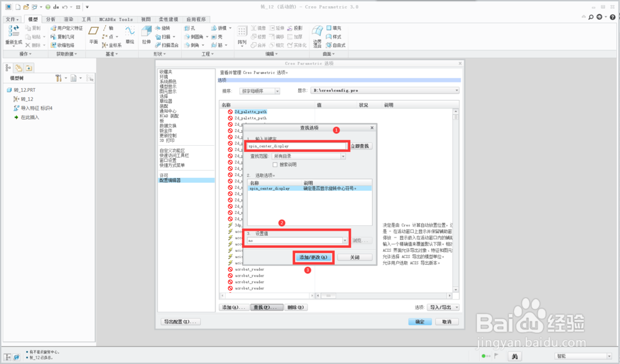Click the 添加(A)... button

[x=234, y=308]
